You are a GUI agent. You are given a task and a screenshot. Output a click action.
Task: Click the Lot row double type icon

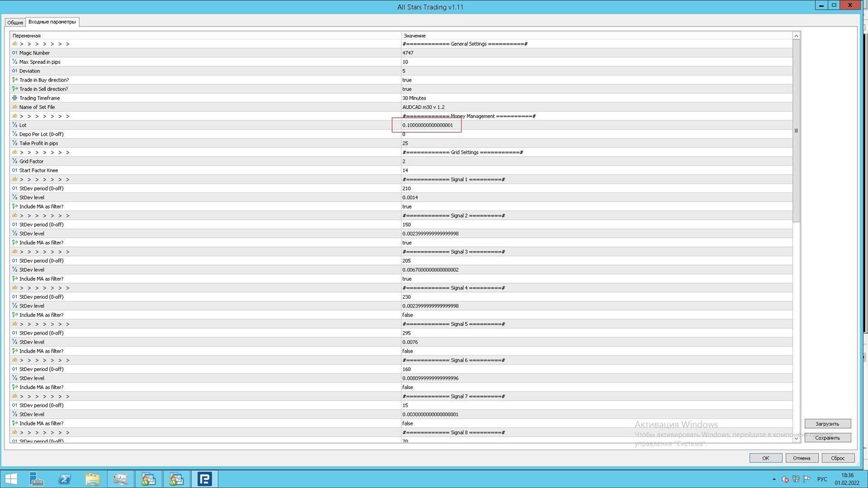coord(15,125)
